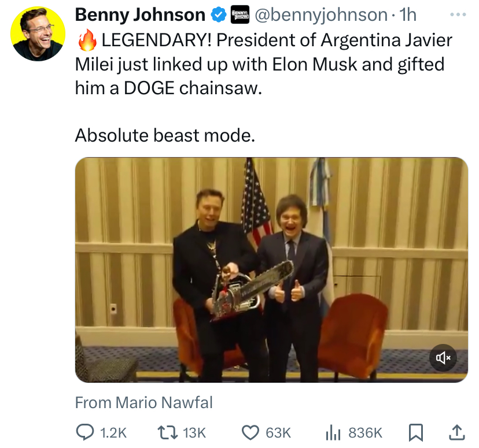
Task: Click the Benny Johnson display name
Action: [140, 14]
